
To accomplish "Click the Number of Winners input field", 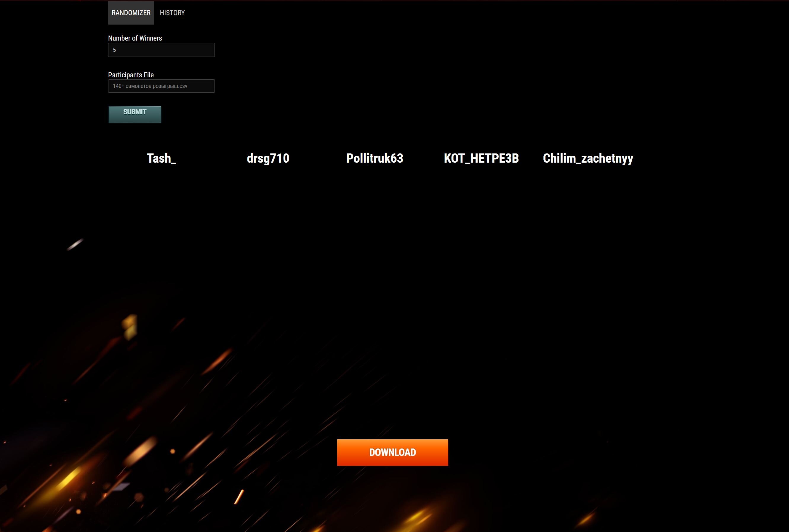I will 161,50.
